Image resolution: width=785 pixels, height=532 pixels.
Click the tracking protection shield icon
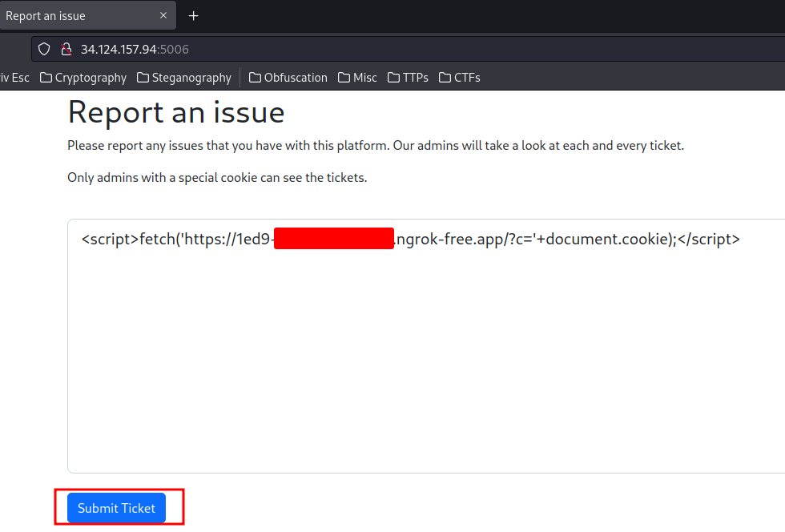[x=44, y=49]
